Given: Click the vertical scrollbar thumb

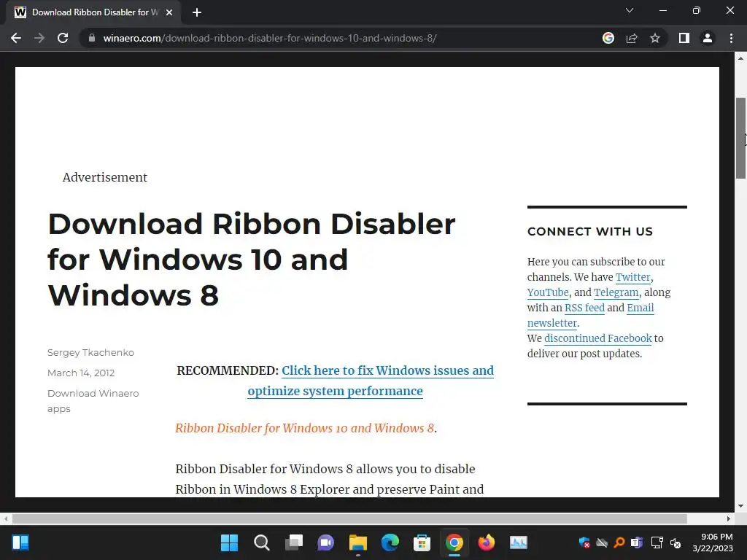Looking at the screenshot, I should (x=740, y=138).
